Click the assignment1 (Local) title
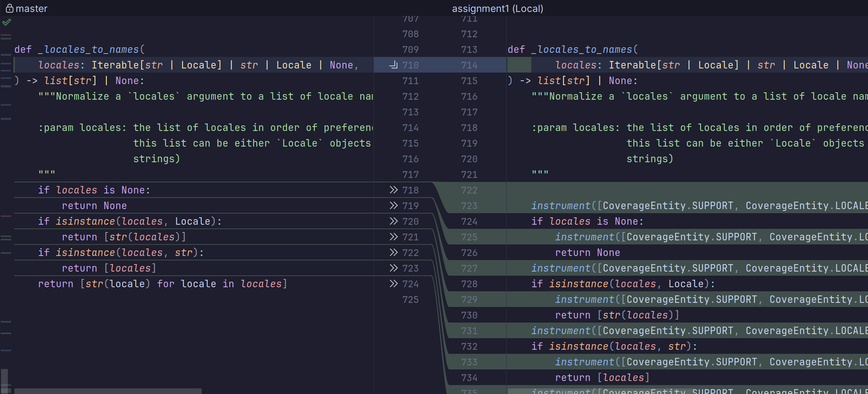The height and width of the screenshot is (394, 868). pyautogui.click(x=497, y=8)
